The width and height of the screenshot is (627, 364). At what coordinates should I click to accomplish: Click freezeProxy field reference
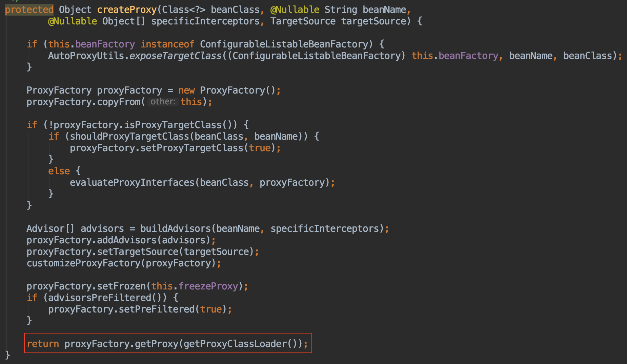click(x=208, y=286)
